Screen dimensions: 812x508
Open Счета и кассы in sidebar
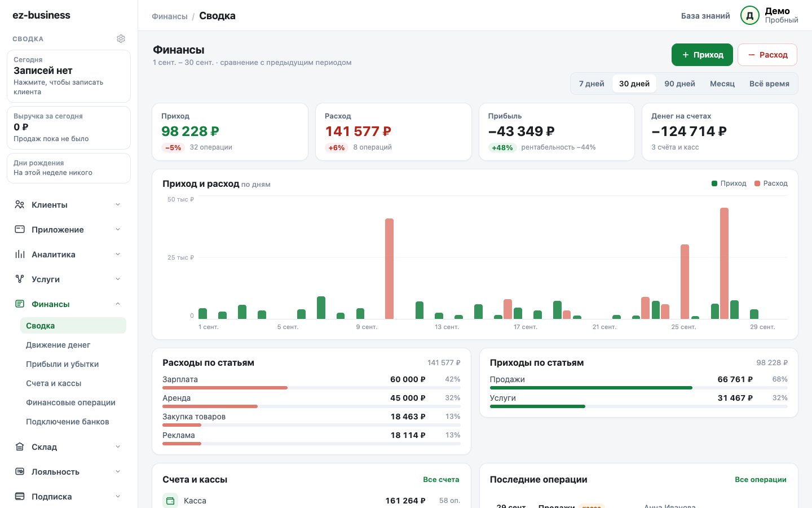click(73, 383)
